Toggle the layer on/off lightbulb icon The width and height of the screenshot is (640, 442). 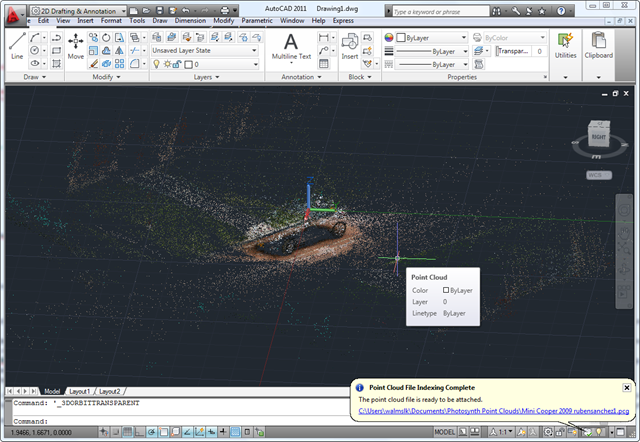pos(156,64)
